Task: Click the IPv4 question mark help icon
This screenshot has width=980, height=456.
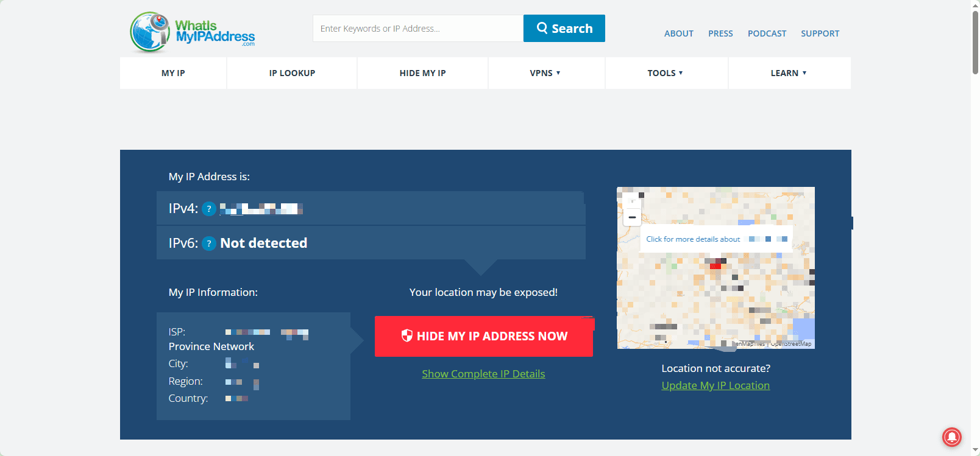Action: point(209,209)
